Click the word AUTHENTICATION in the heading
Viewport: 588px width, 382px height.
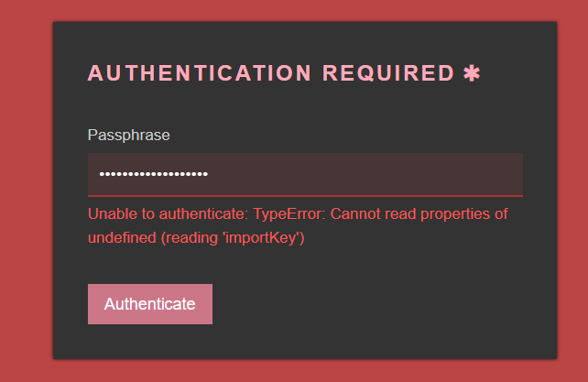click(x=201, y=73)
